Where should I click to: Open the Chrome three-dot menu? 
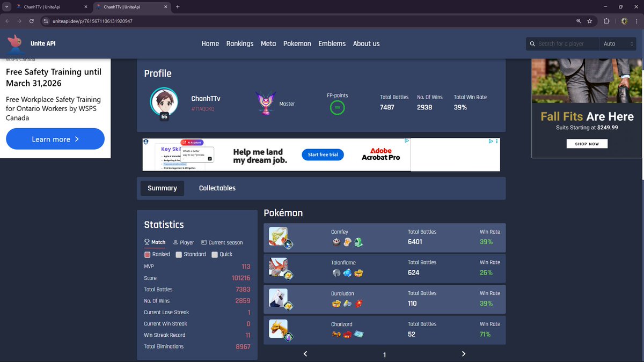[x=637, y=21]
